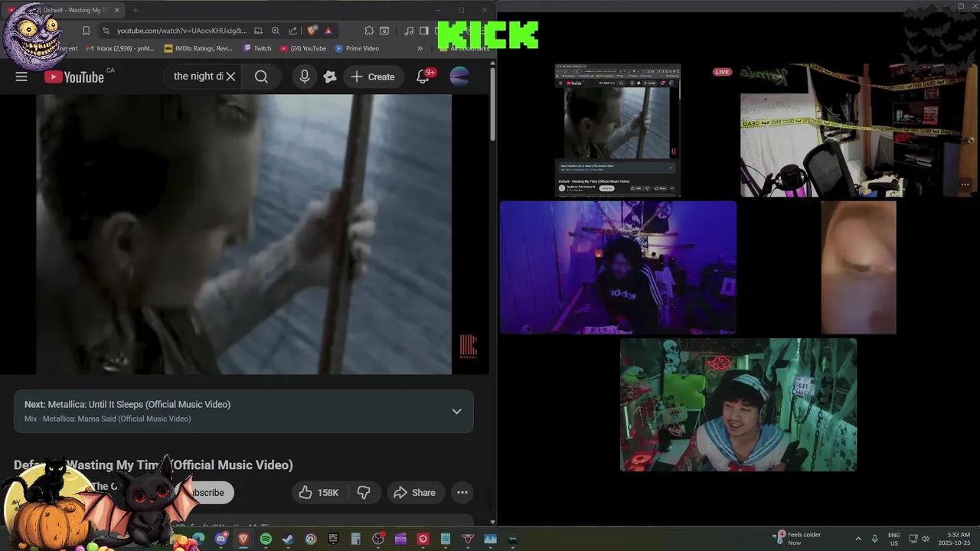Open Brave browser from the taskbar

coord(243,539)
